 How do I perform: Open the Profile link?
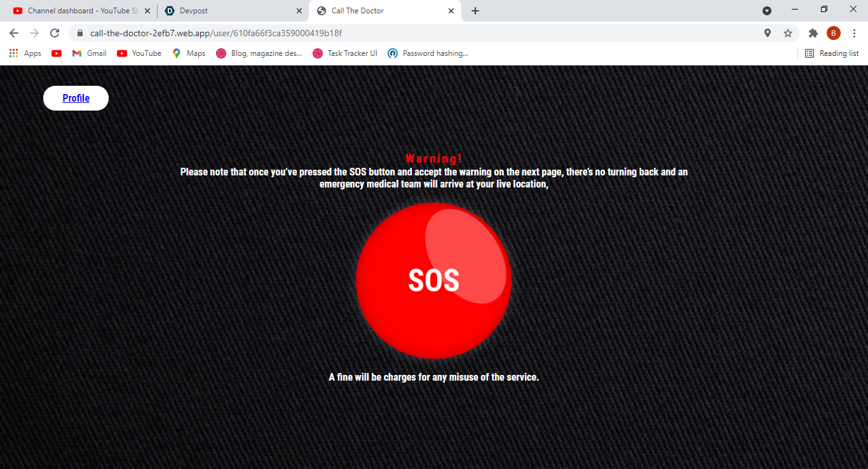(x=76, y=98)
